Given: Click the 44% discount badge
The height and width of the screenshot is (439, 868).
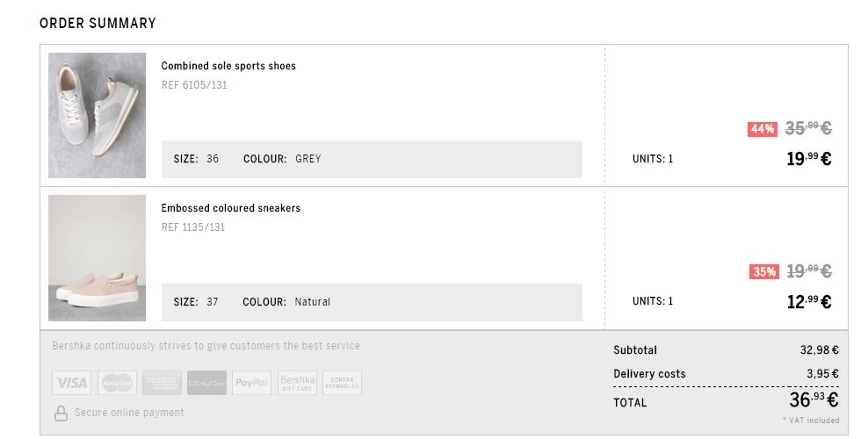Looking at the screenshot, I should 762,129.
